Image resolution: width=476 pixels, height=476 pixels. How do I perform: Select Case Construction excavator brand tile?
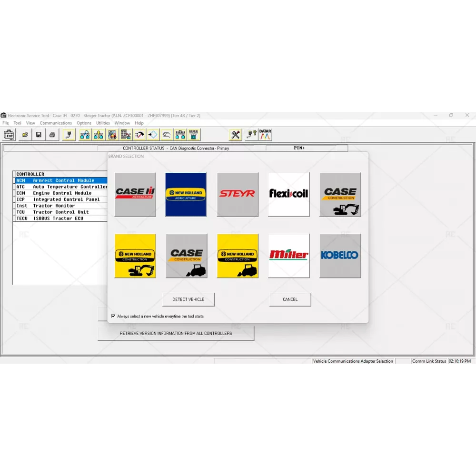click(x=340, y=194)
